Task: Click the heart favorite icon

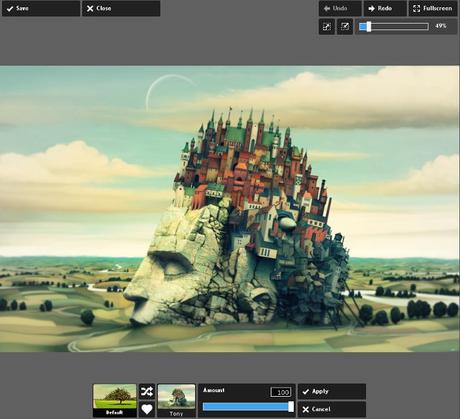Action: pos(147,409)
